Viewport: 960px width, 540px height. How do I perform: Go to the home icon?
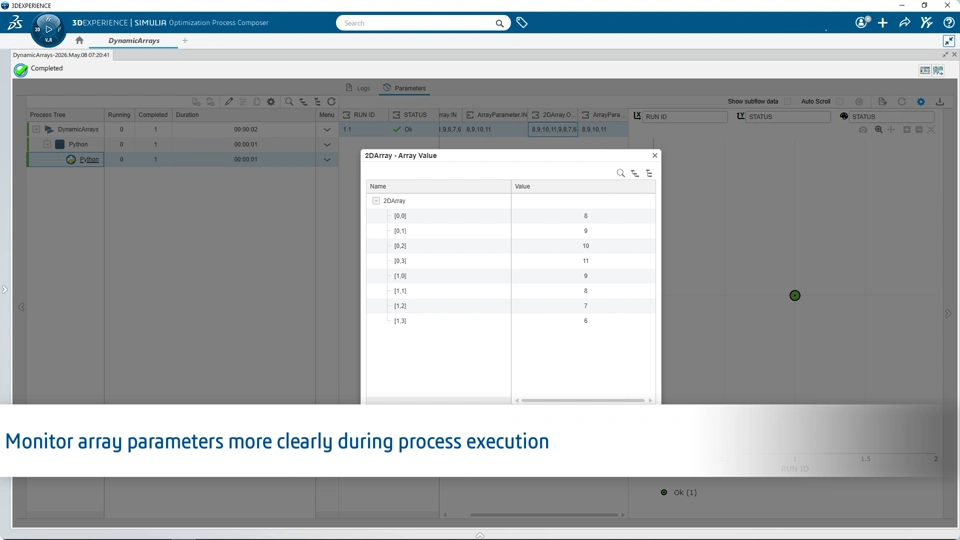point(79,40)
